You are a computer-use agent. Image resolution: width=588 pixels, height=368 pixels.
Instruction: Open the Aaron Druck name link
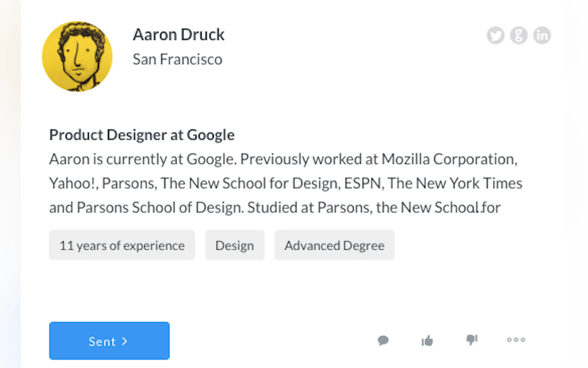click(x=178, y=35)
